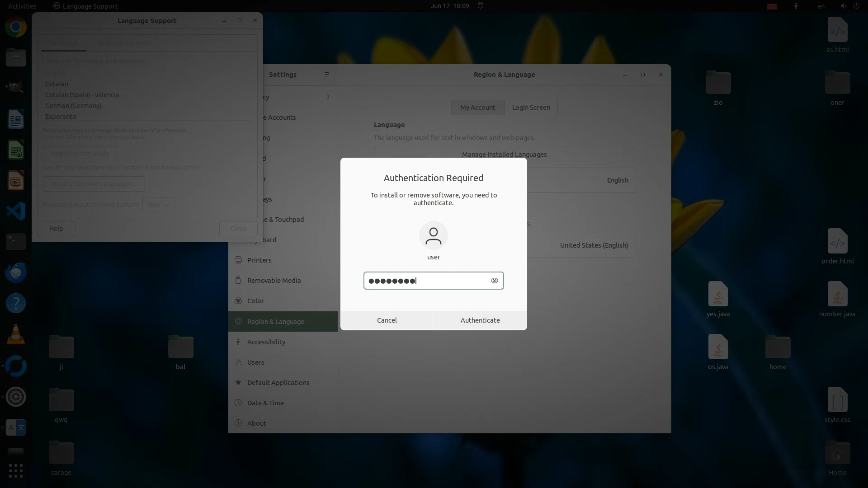Image resolution: width=868 pixels, height=488 pixels.
Task: Launch Google Chrome from the dock
Action: coord(16,27)
